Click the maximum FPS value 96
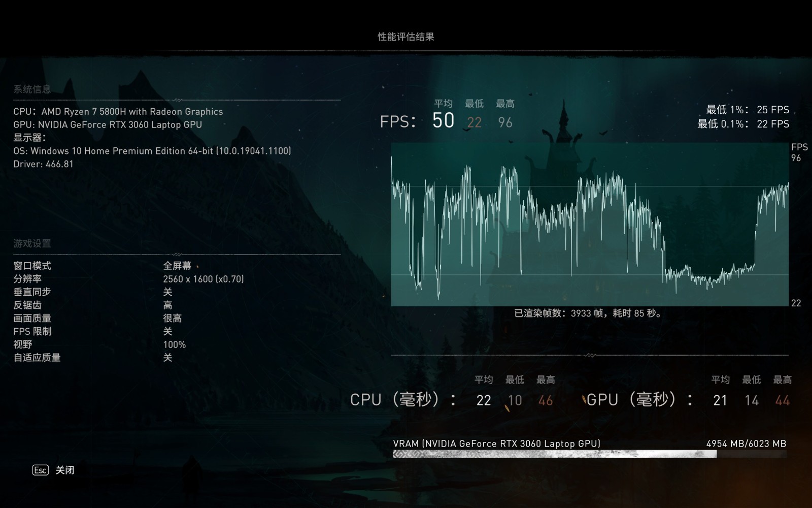 click(x=505, y=122)
